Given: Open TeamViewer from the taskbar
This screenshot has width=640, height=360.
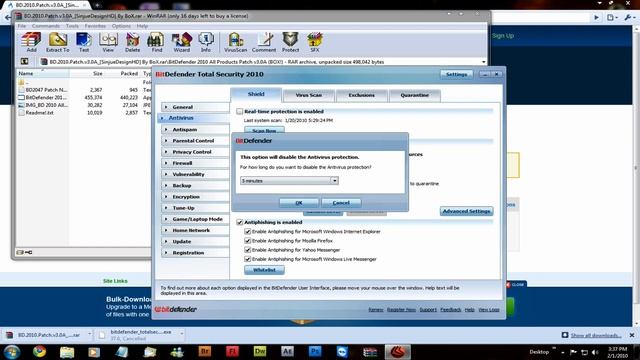Looking at the screenshot, I should coord(342,351).
